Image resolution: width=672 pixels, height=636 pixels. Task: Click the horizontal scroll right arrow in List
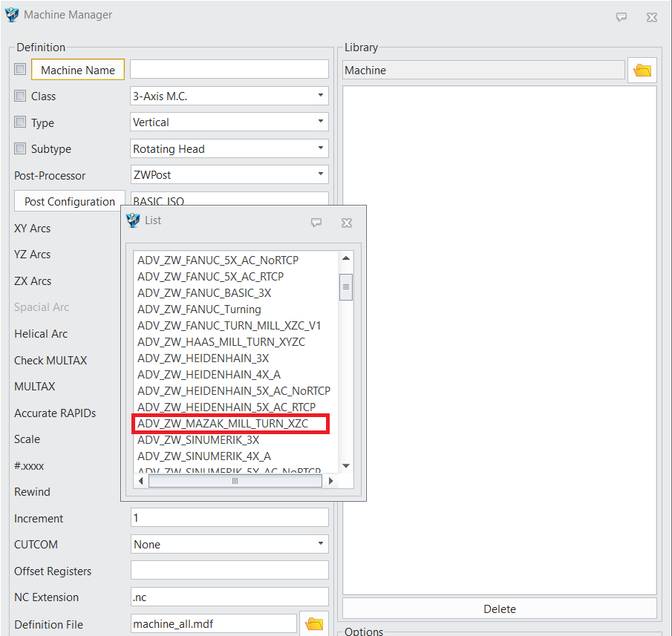click(330, 481)
